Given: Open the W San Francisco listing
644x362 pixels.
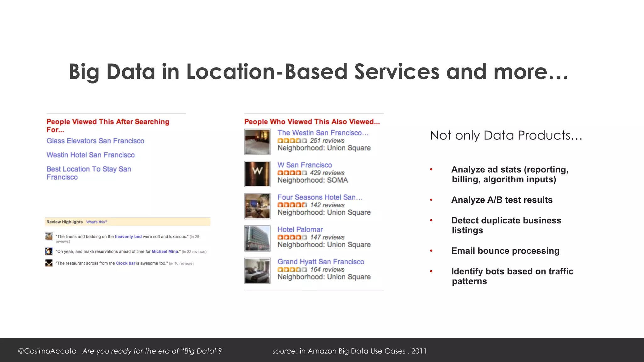Looking at the screenshot, I should 305,165.
